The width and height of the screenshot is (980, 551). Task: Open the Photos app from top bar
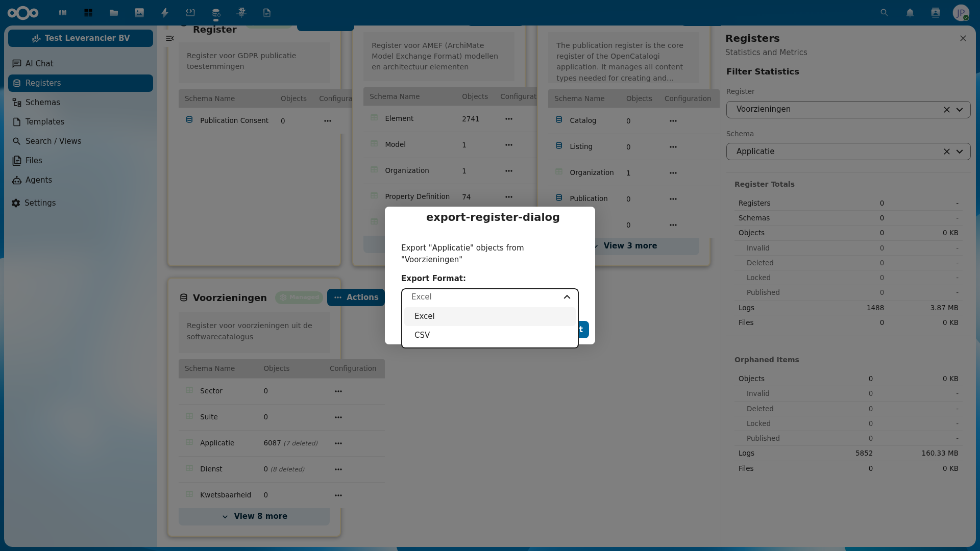coord(139,13)
